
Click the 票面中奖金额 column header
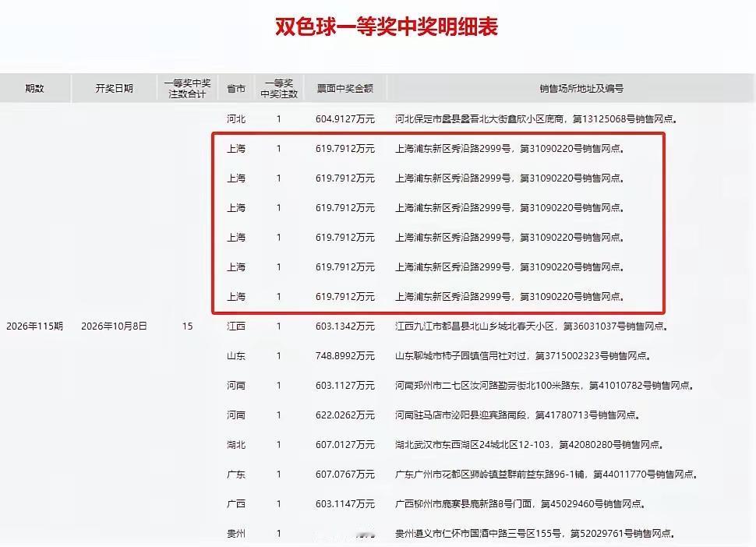point(344,88)
